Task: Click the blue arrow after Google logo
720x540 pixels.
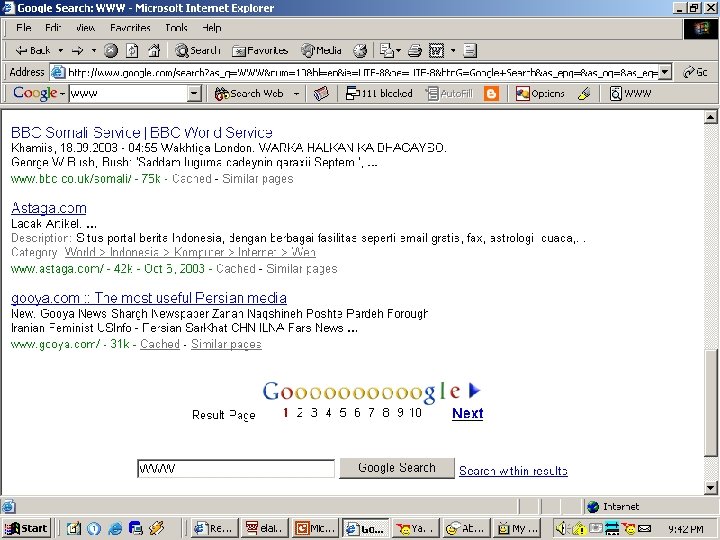Action: tap(474, 391)
